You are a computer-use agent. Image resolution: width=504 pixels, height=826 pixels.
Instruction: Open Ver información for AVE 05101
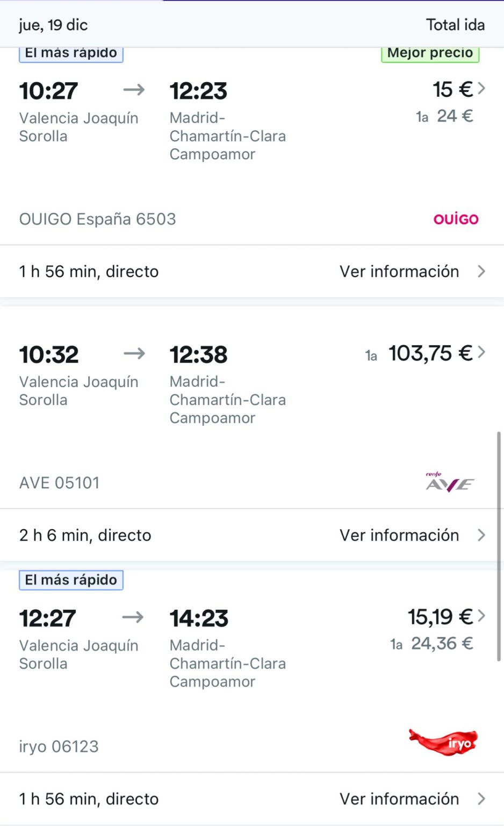coord(412,535)
